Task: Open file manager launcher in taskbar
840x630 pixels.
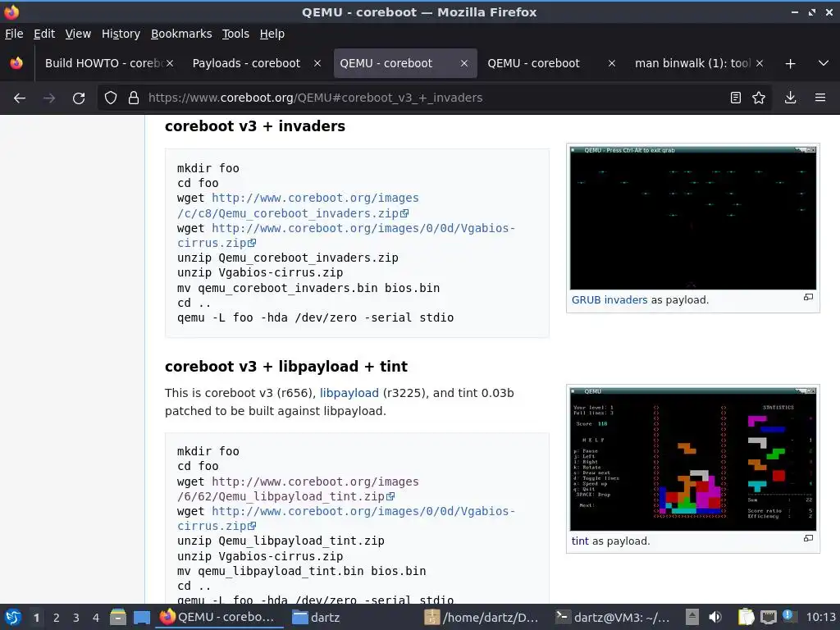Action: click(x=118, y=618)
